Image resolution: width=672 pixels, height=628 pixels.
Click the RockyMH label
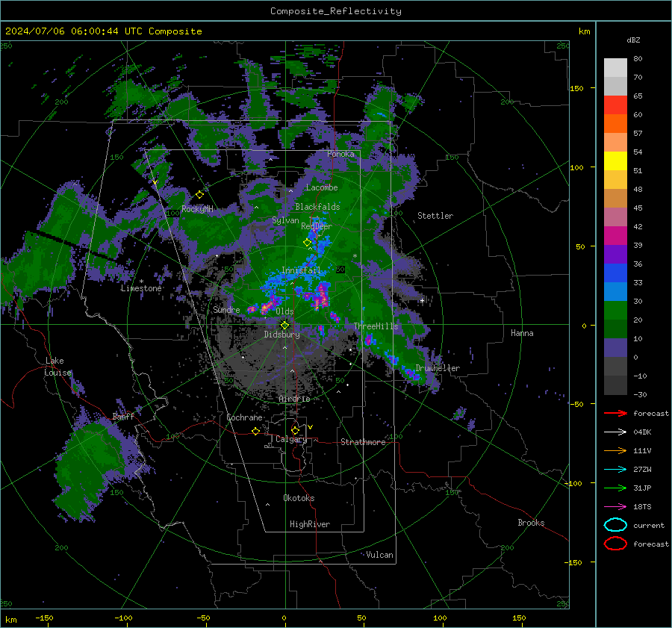coord(197,209)
